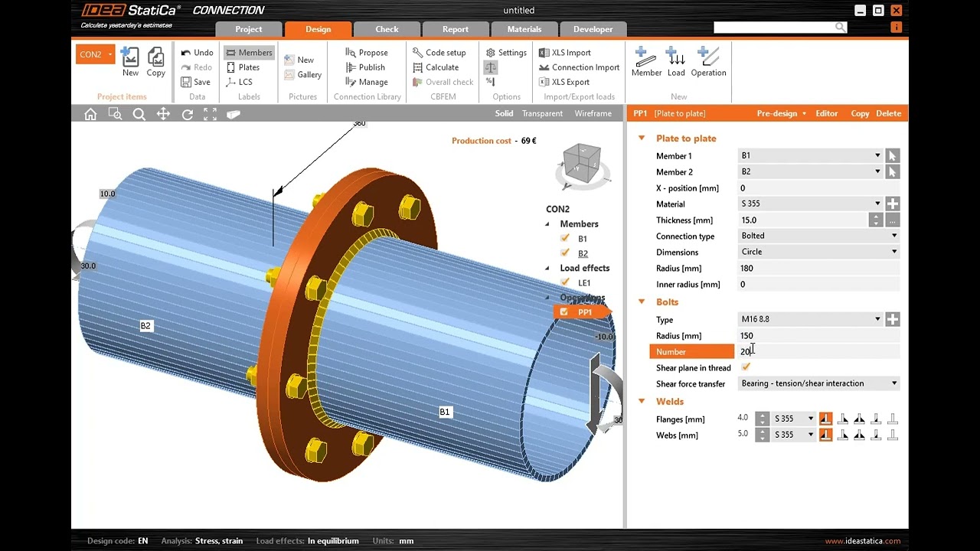Click the Calculate button
This screenshot has width=980, height=551.
[x=435, y=67]
